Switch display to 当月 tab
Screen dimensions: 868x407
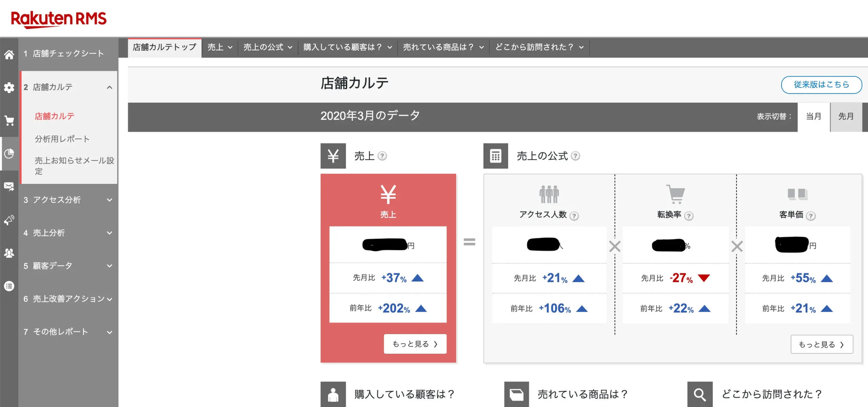814,117
